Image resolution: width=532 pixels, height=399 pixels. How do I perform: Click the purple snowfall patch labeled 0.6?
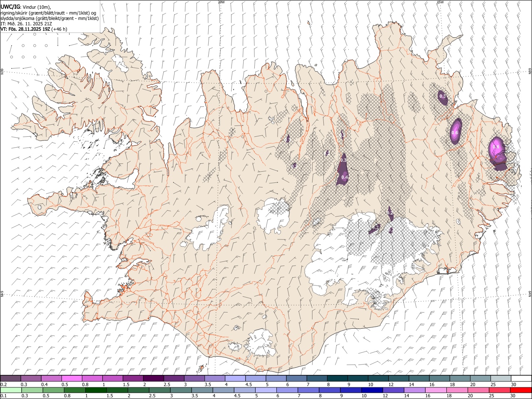(x=456, y=131)
